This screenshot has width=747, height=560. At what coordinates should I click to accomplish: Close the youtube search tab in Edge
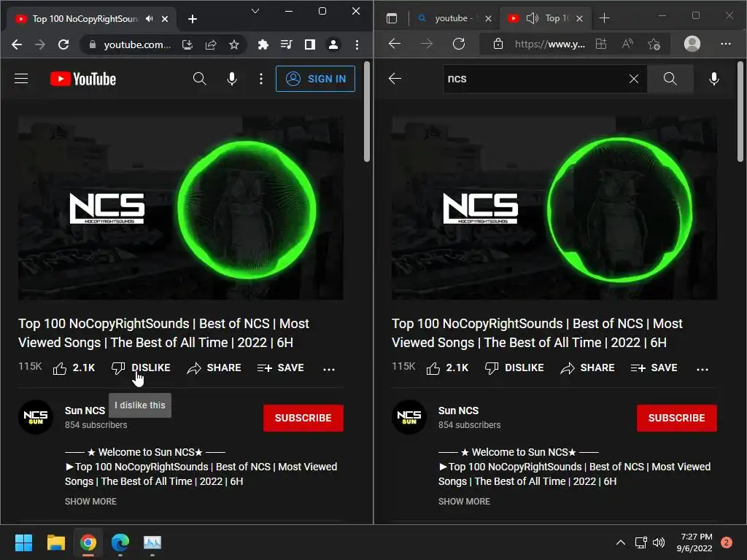[x=488, y=18]
